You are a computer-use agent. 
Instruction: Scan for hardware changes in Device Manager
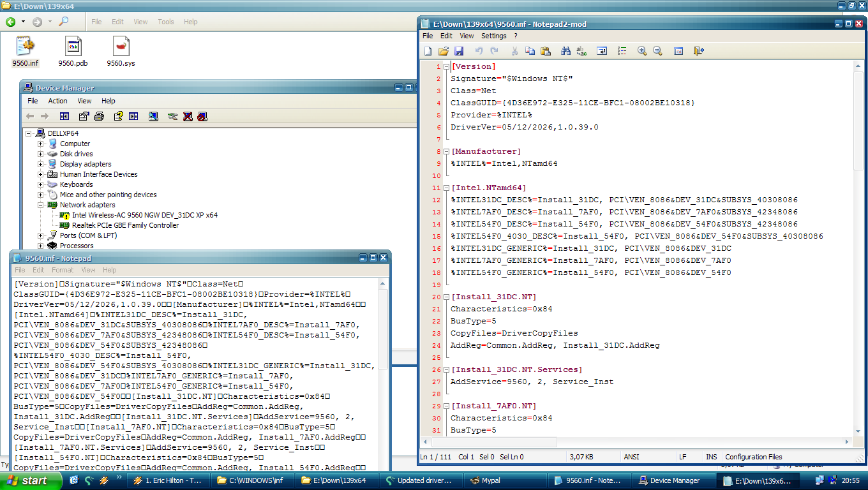(153, 116)
